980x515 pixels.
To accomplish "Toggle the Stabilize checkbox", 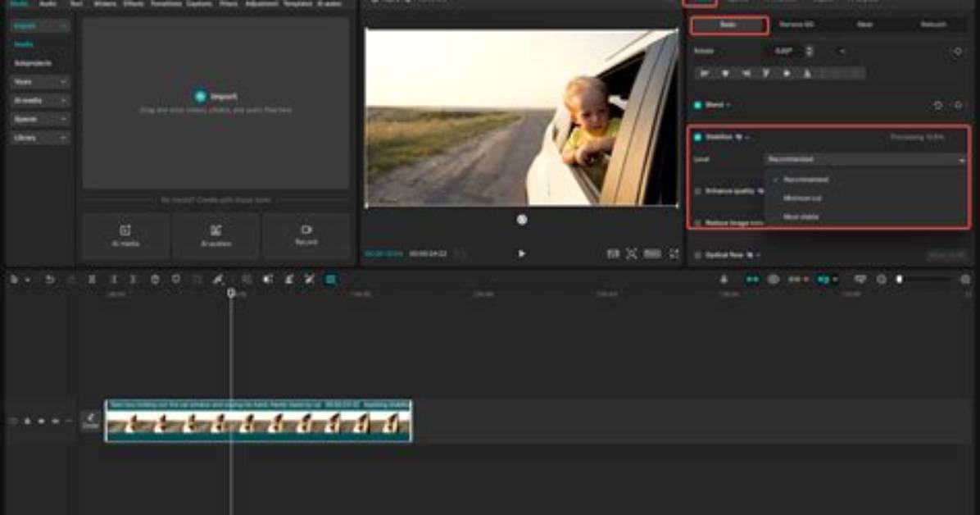I will (x=698, y=137).
